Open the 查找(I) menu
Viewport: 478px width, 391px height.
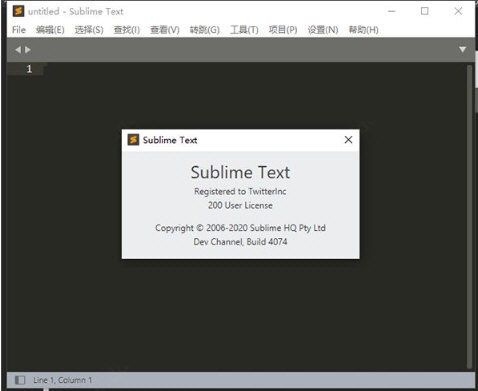point(127,30)
